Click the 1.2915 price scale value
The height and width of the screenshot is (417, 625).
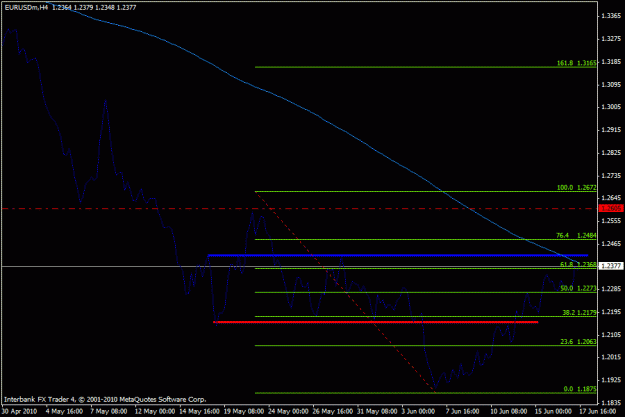(x=611, y=130)
